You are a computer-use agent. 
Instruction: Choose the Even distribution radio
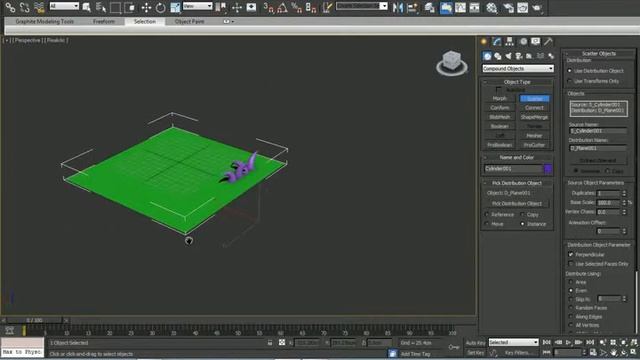(x=571, y=290)
